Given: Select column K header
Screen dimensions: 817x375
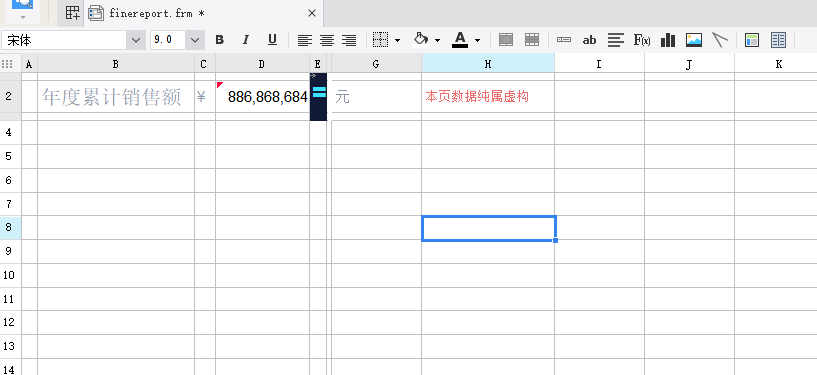Looking at the screenshot, I should 778,64.
